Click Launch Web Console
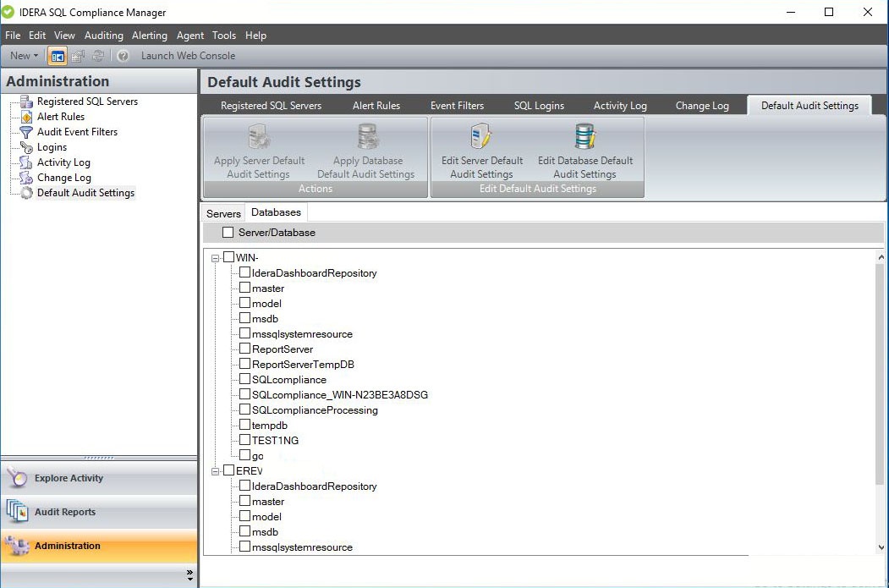The width and height of the screenshot is (889, 588). (x=188, y=56)
